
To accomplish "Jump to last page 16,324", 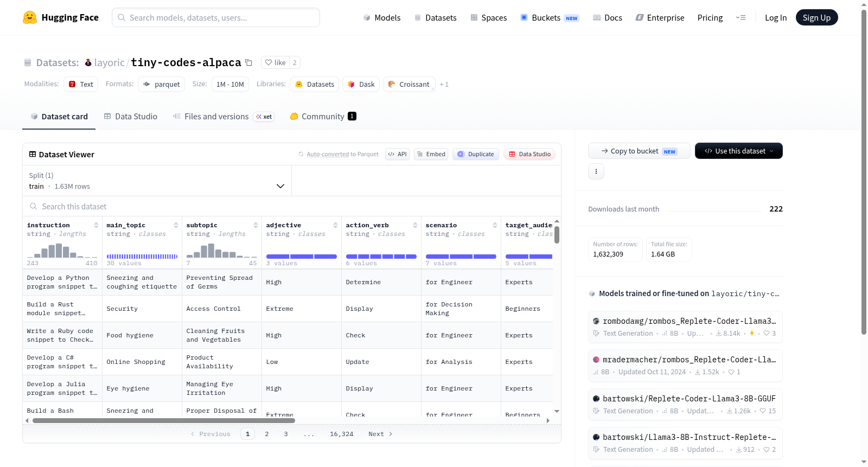I will coord(341,434).
